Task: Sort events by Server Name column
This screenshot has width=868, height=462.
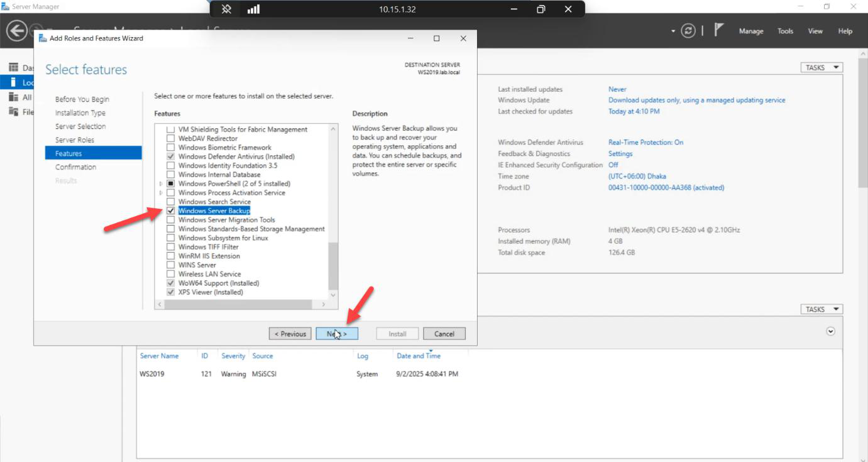Action: (159, 356)
